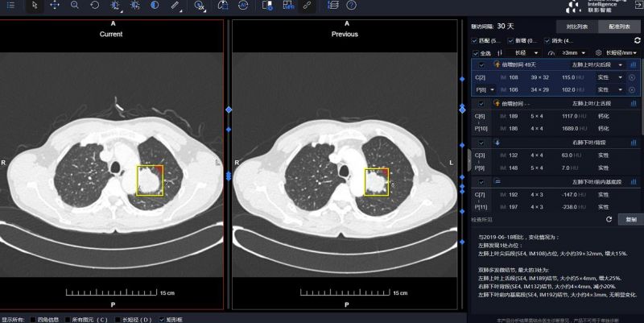This screenshot has height=323, width=644.
Task: Toggle the 匹配 (matched) nodules checkbox
Action: (475, 40)
